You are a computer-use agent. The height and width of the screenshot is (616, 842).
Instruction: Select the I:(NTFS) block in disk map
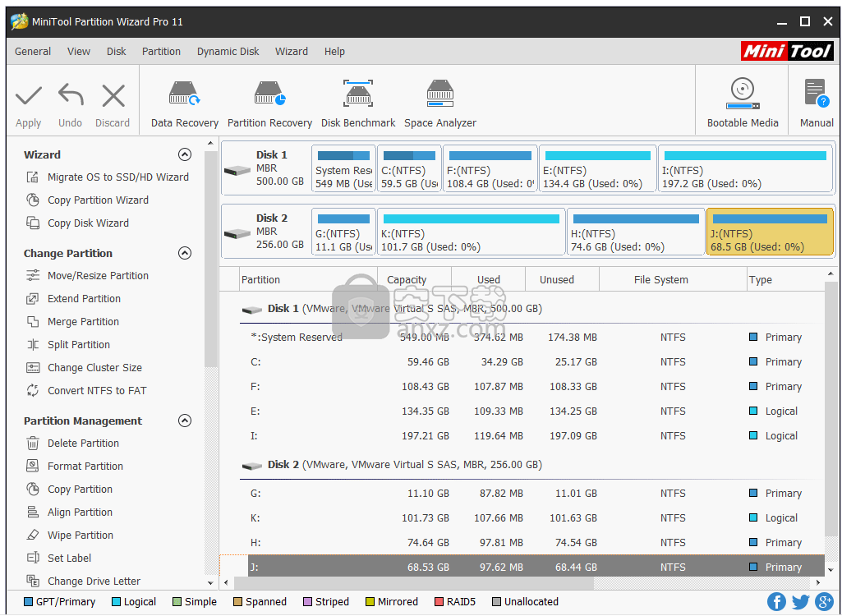click(x=745, y=168)
